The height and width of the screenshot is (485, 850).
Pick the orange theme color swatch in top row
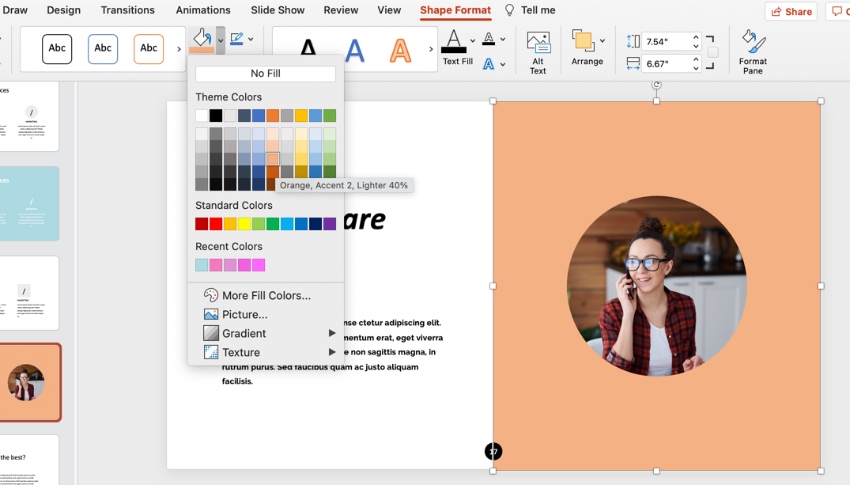click(273, 115)
